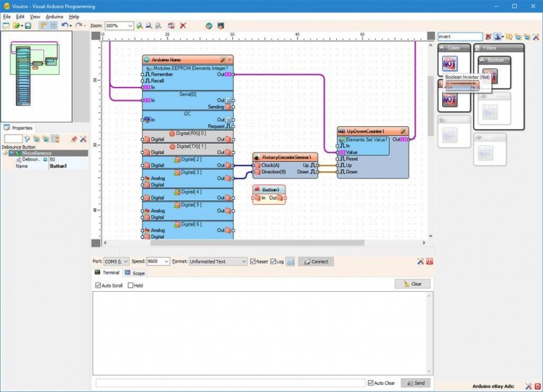Screen dimensions: 543x392
Task: Open the Arduino menu
Action: tap(54, 16)
